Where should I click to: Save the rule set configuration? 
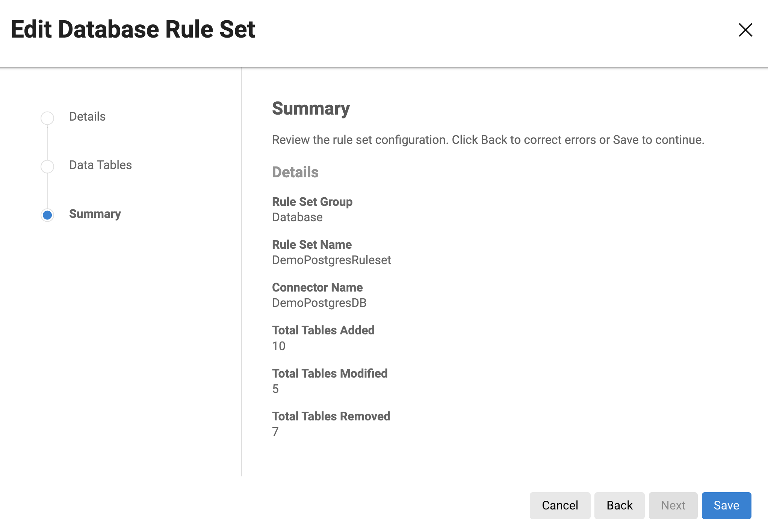726,505
